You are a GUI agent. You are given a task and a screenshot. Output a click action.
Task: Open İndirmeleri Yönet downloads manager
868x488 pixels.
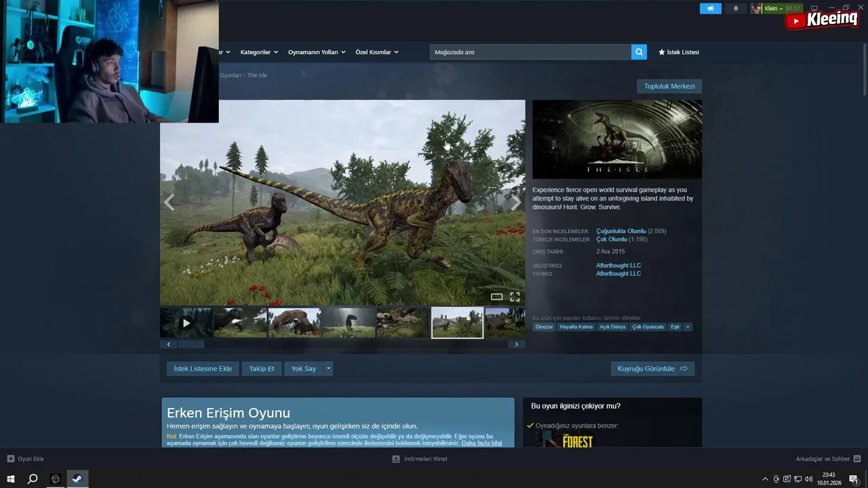pyautogui.click(x=420, y=459)
